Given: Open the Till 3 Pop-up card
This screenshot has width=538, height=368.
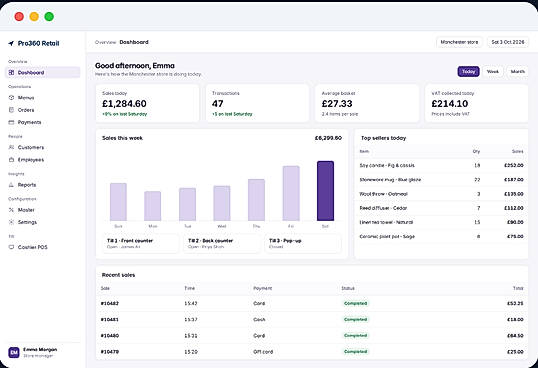Looking at the screenshot, I should 303,244.
